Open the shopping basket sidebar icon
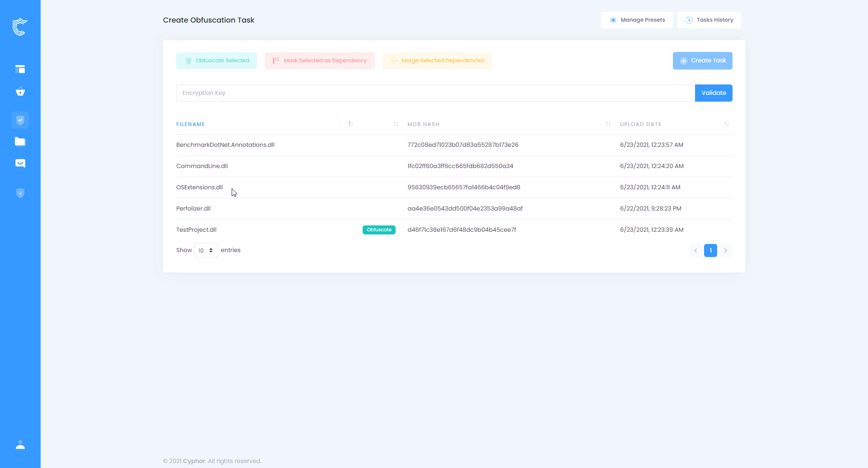 click(x=20, y=92)
